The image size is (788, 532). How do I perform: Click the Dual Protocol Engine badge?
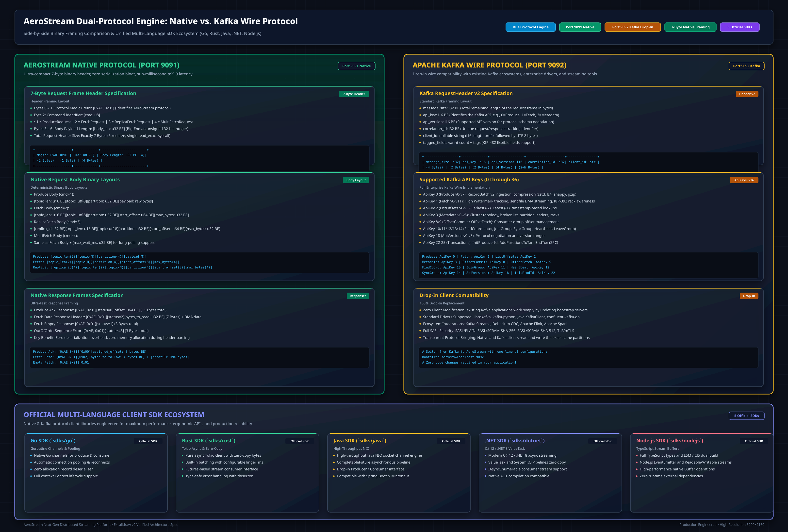[530, 27]
